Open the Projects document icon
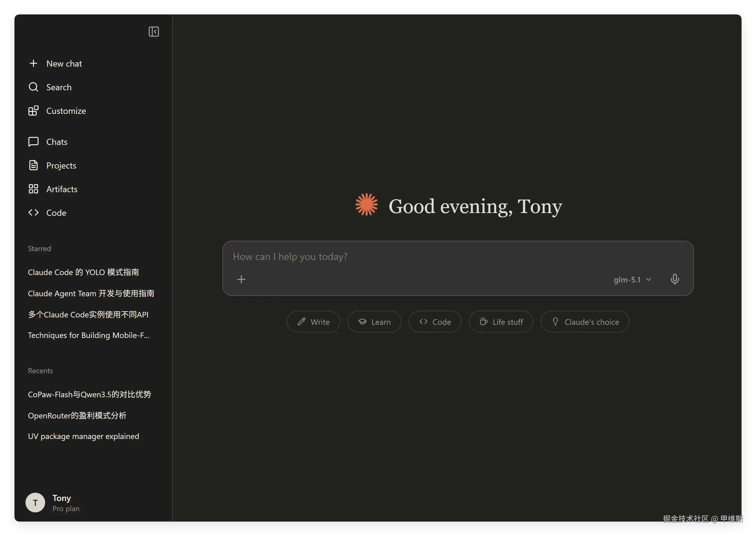 point(33,165)
